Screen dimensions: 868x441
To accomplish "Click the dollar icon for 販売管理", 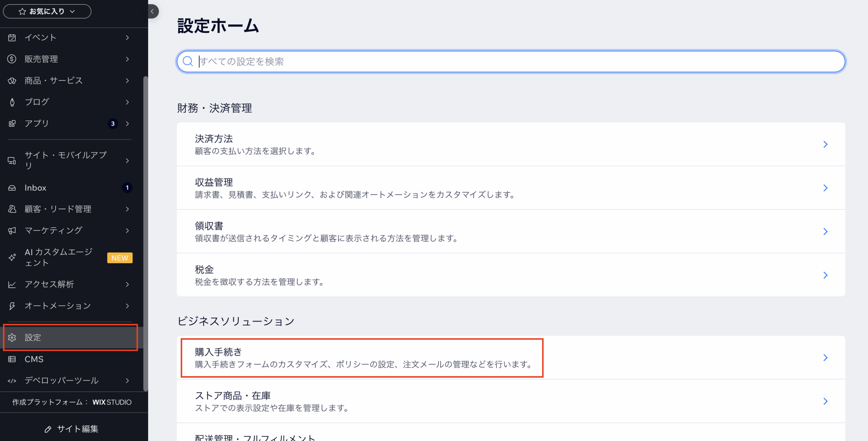I will coord(12,59).
